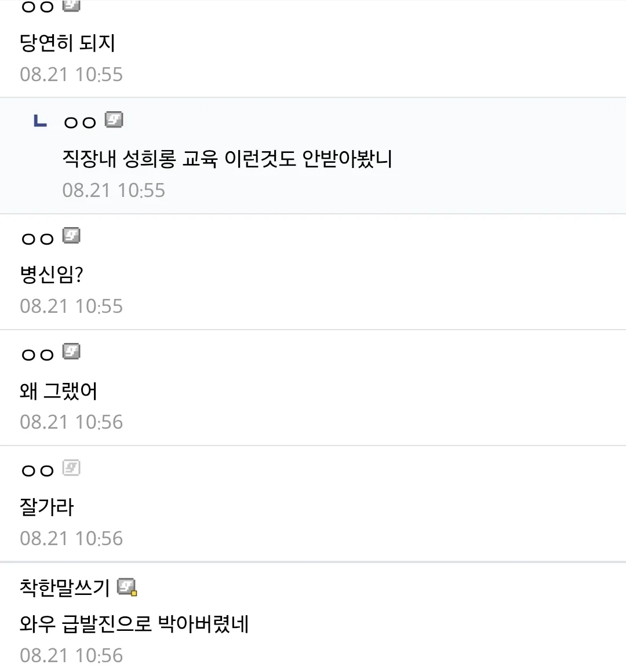Click nickname ㅇㅇ in the nested reply
The image size is (626, 672).
point(80,123)
